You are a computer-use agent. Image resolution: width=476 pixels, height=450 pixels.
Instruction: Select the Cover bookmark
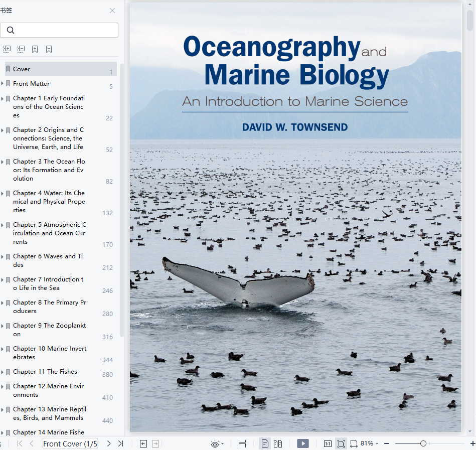click(61, 69)
